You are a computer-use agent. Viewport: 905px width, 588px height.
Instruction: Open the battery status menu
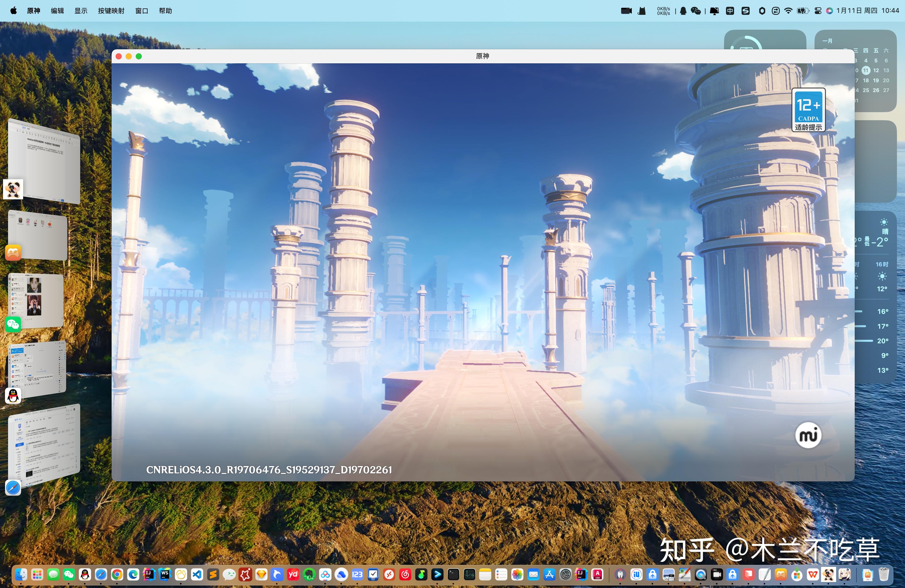pyautogui.click(x=803, y=11)
